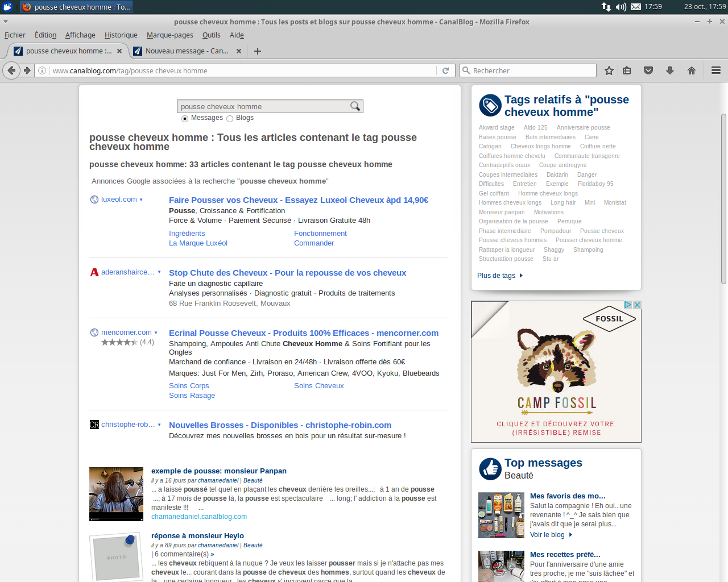Open the Affichage menu
The height and width of the screenshot is (582, 728).
click(80, 35)
